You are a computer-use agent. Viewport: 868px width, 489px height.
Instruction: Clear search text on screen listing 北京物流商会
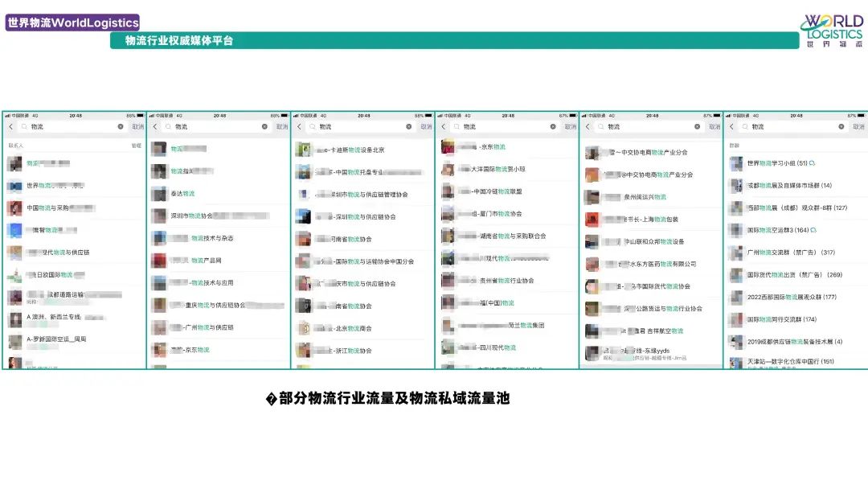click(x=408, y=127)
